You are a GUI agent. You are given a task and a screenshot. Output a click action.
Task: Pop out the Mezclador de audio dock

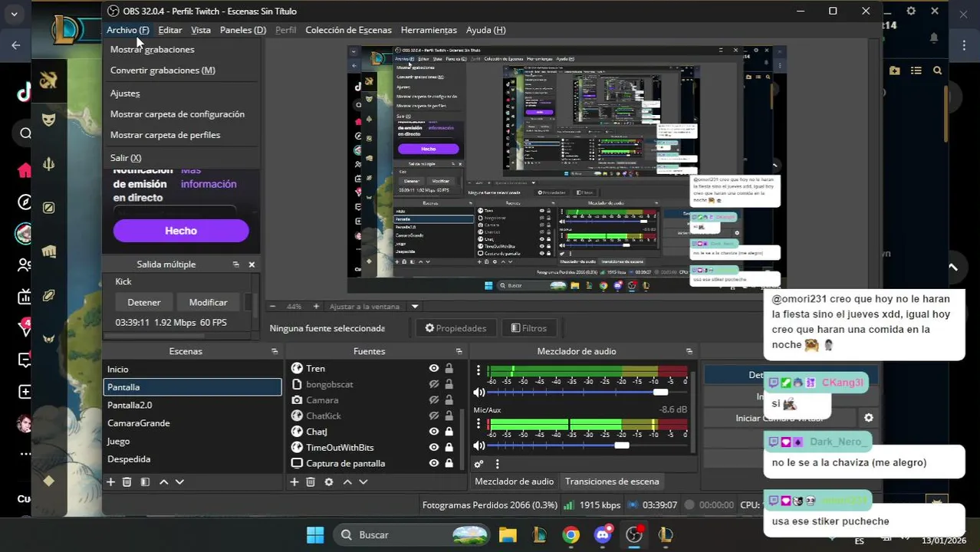[689, 351]
